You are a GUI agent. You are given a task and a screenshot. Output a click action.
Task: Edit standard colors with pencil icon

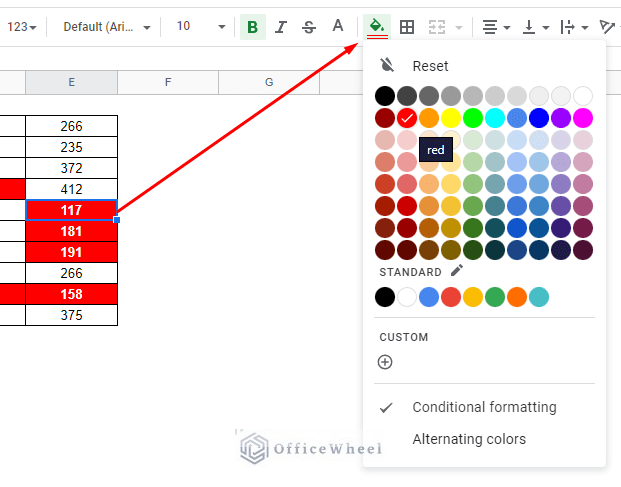tap(457, 271)
